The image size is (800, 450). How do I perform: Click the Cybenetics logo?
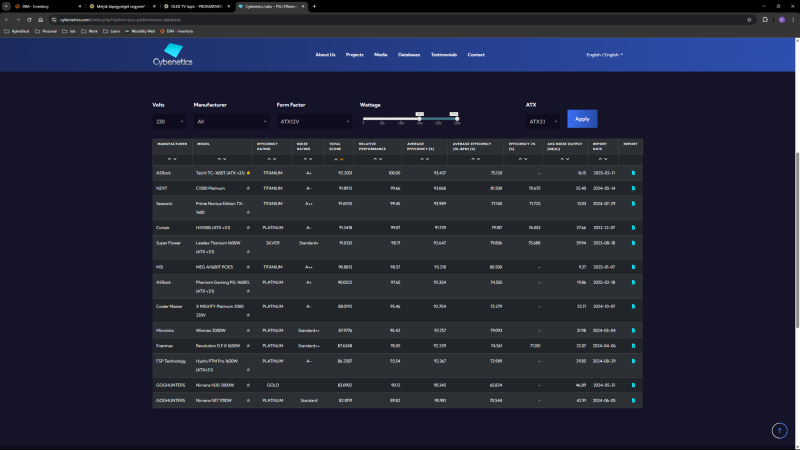(172, 55)
